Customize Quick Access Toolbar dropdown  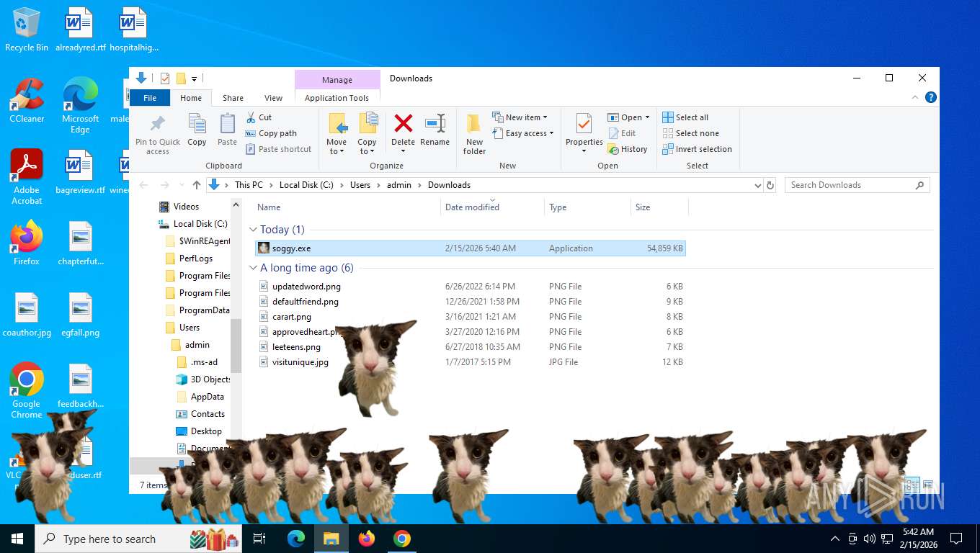pyautogui.click(x=194, y=78)
